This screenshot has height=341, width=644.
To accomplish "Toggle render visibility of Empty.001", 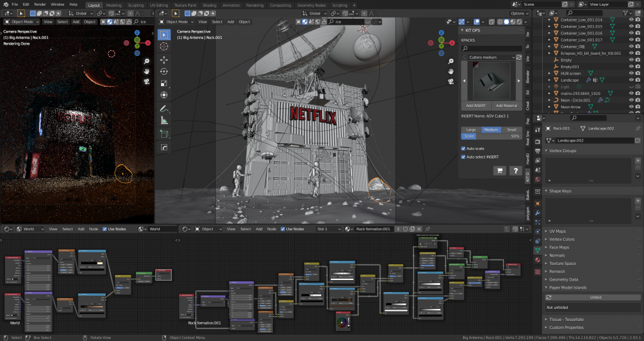I will 638,67.
